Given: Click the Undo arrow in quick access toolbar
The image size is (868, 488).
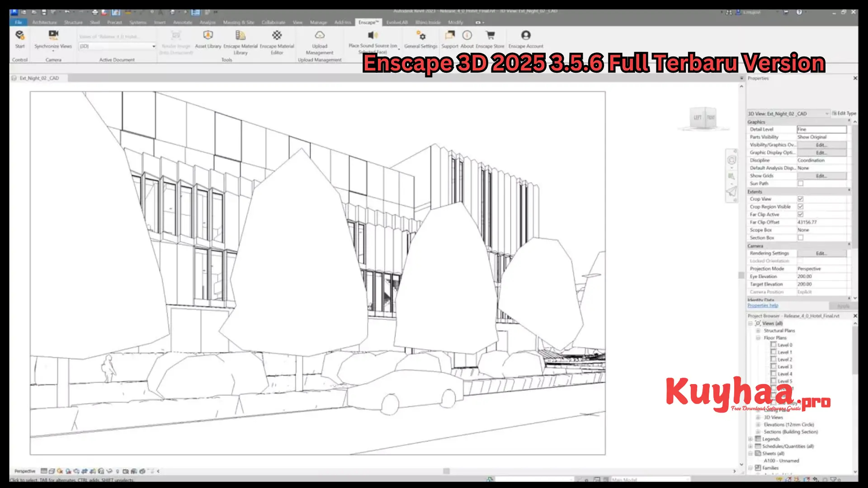Looking at the screenshot, I should (x=67, y=12).
